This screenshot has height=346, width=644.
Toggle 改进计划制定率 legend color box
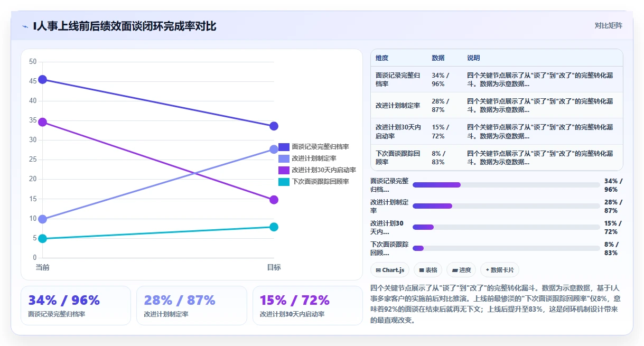pyautogui.click(x=284, y=158)
